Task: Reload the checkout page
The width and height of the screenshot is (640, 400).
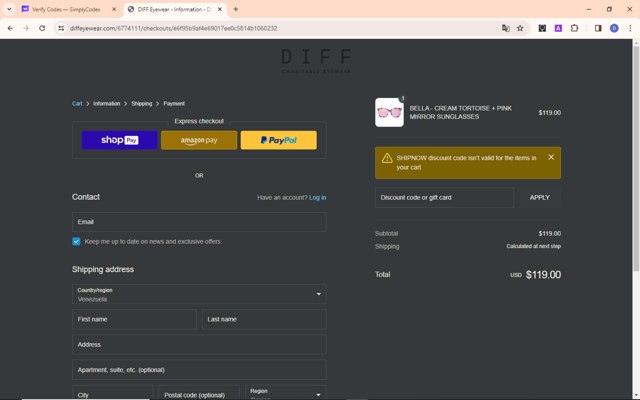Action: (x=42, y=28)
